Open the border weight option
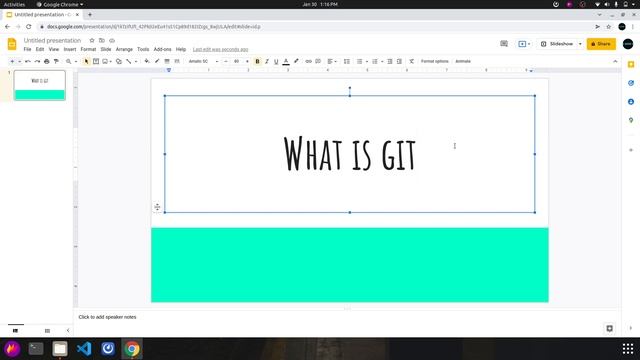This screenshot has height=360, width=640. 167,61
